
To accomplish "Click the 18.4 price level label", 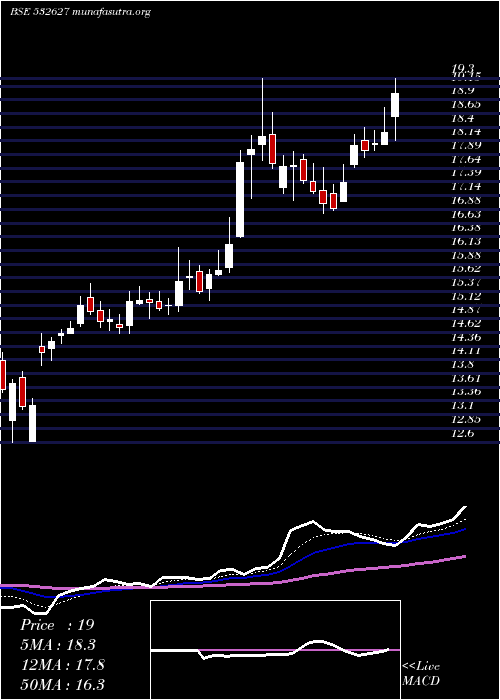I will click(462, 118).
